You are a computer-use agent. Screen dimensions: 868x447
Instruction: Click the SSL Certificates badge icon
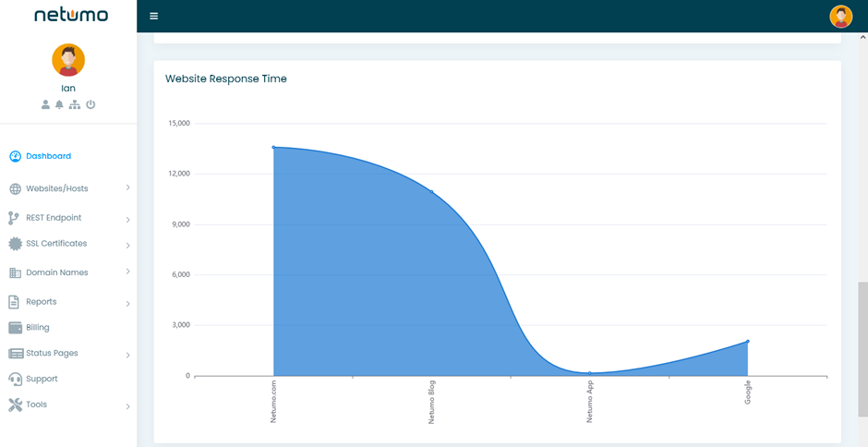pos(15,244)
